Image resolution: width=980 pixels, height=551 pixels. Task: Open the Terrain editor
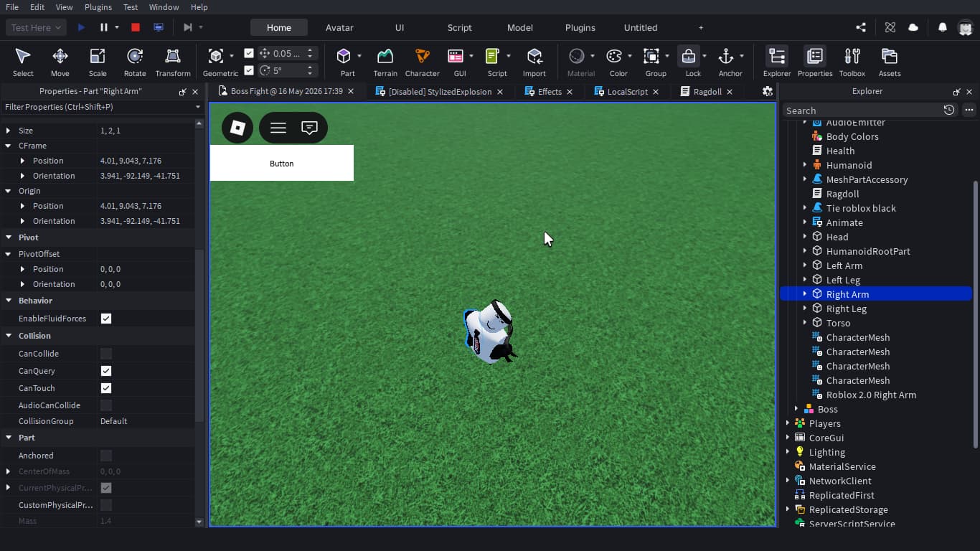click(x=385, y=62)
